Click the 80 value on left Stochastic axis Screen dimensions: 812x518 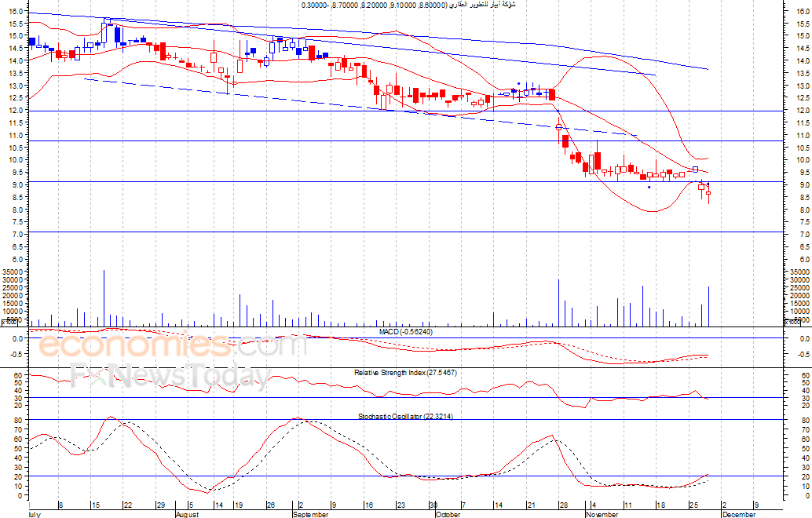[x=19, y=420]
